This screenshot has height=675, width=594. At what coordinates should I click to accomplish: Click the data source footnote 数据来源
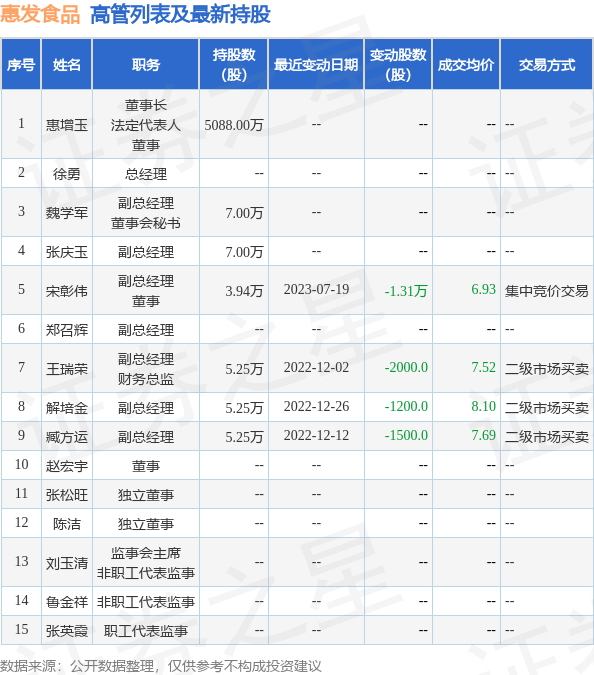click(x=161, y=666)
